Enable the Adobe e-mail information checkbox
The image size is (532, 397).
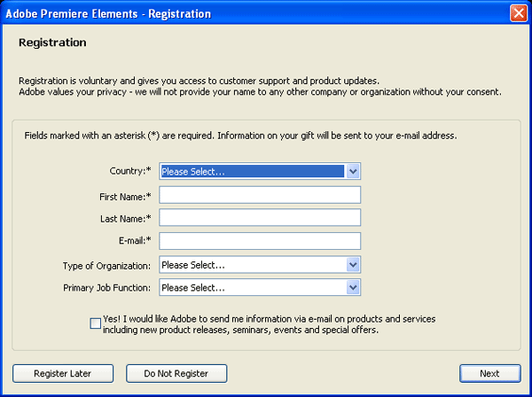pyautogui.click(x=96, y=323)
